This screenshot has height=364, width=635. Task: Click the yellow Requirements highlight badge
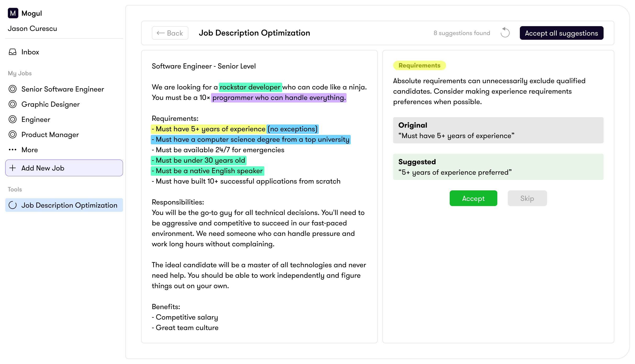(x=419, y=65)
